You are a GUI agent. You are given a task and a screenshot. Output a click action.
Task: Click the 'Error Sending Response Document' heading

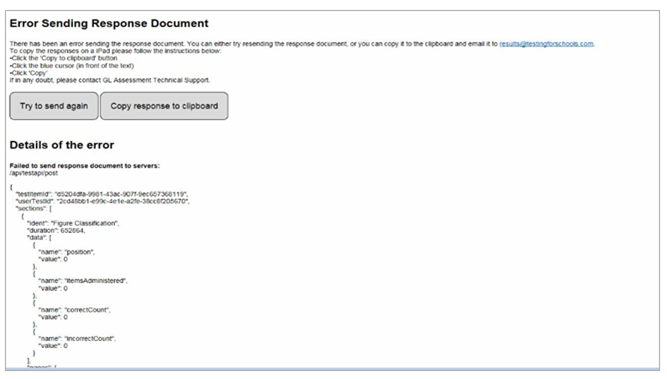pos(109,23)
